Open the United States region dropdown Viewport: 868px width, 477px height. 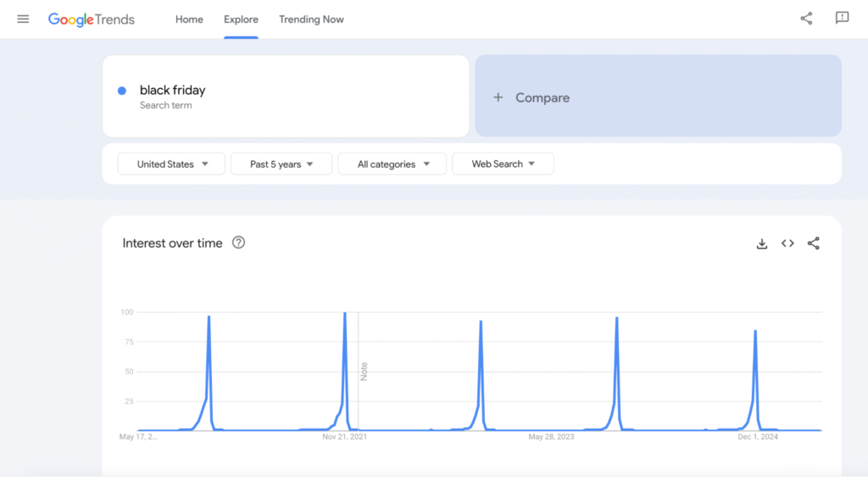pos(171,164)
